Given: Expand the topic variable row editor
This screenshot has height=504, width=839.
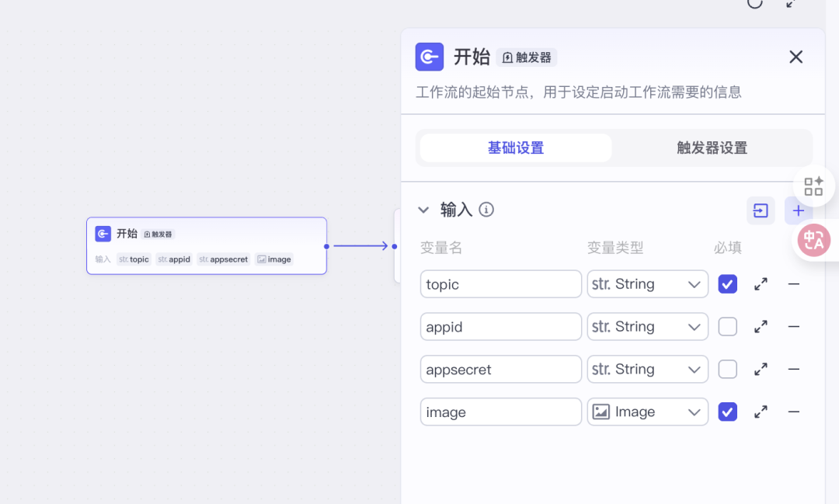Looking at the screenshot, I should point(761,284).
